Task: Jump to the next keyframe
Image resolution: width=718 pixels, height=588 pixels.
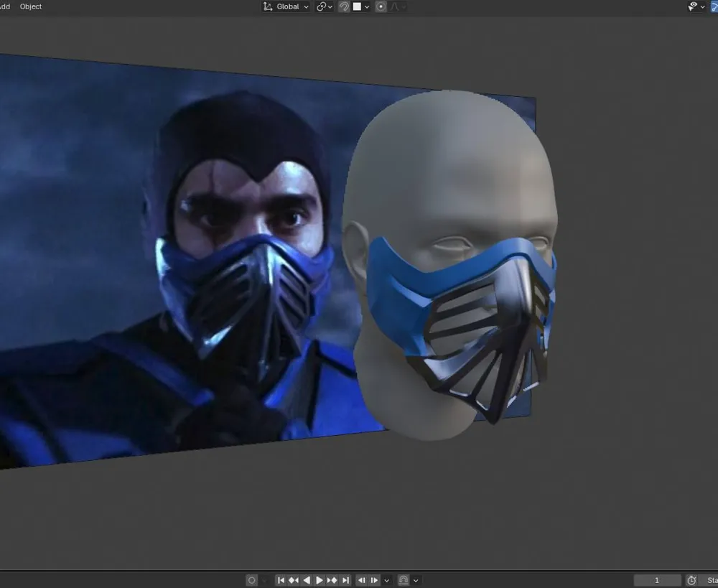Action: click(332, 580)
